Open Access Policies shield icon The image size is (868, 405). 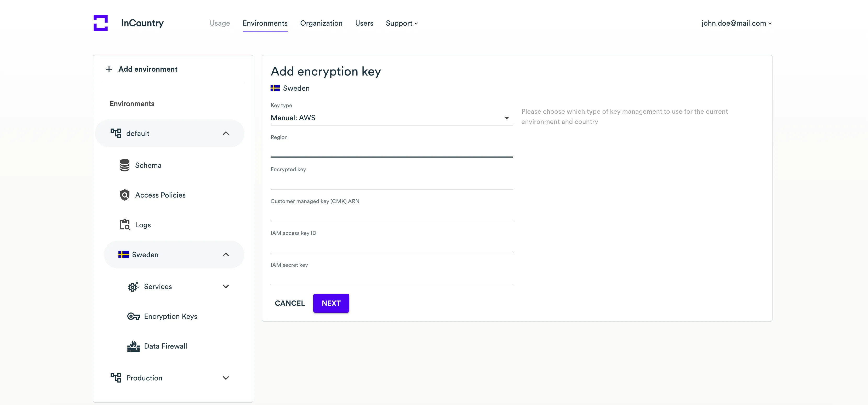click(125, 195)
